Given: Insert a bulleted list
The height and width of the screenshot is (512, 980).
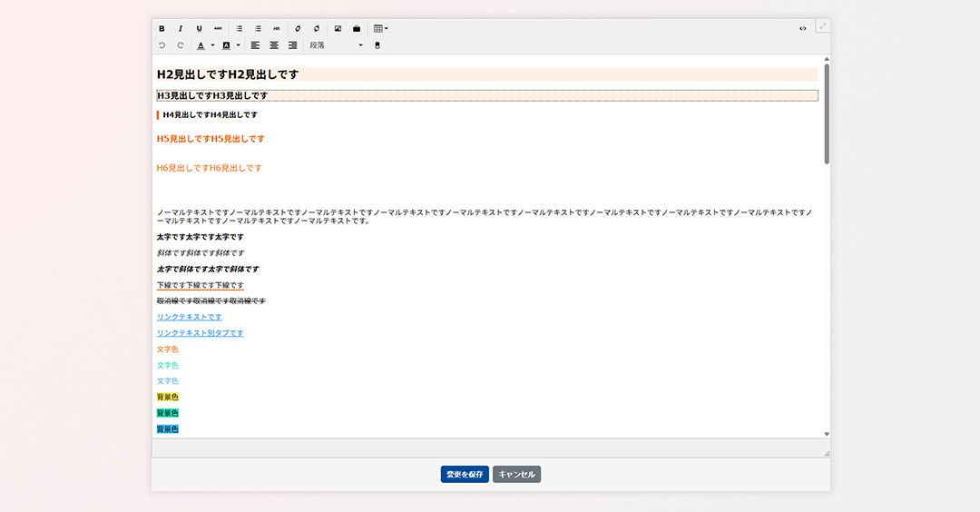Looking at the screenshot, I should (x=240, y=29).
